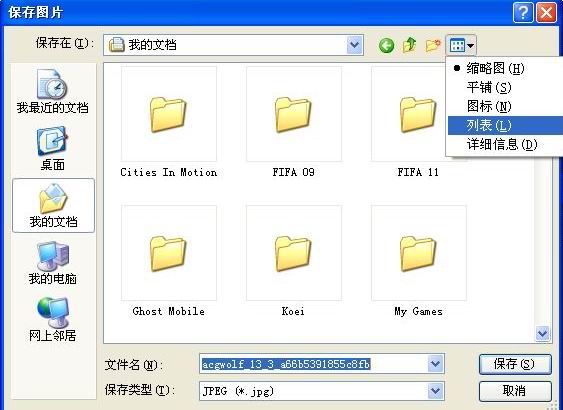Image resolution: width=563 pixels, height=410 pixels.
Task: Select 我的文档 in the places sidebar
Action: click(53, 206)
